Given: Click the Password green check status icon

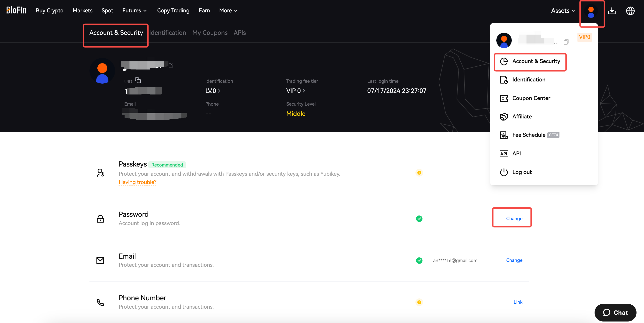Looking at the screenshot, I should click(419, 218).
